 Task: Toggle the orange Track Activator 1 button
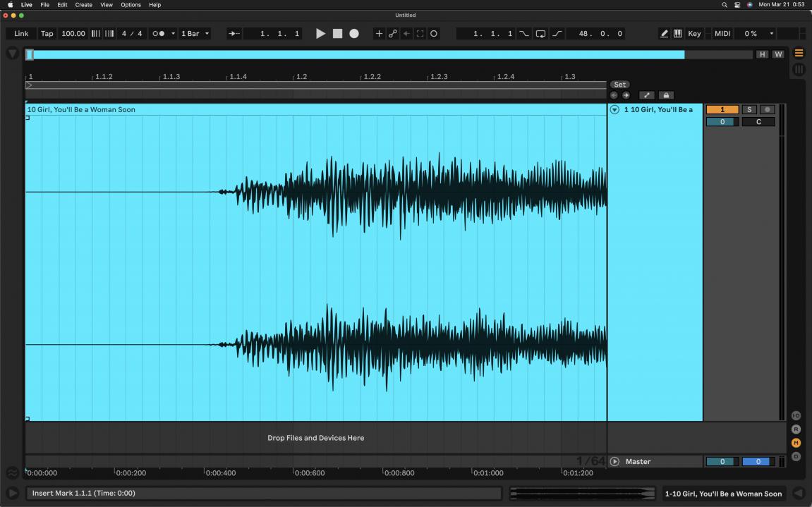(x=722, y=110)
